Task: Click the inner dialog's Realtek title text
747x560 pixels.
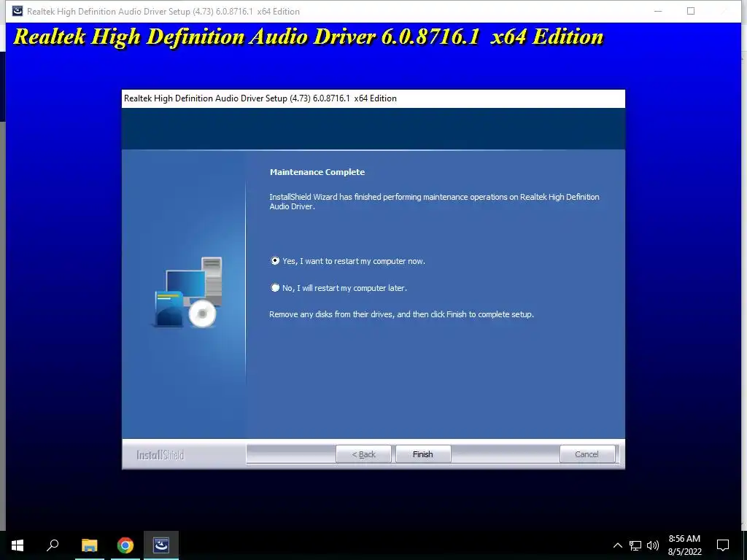Action: click(260, 98)
